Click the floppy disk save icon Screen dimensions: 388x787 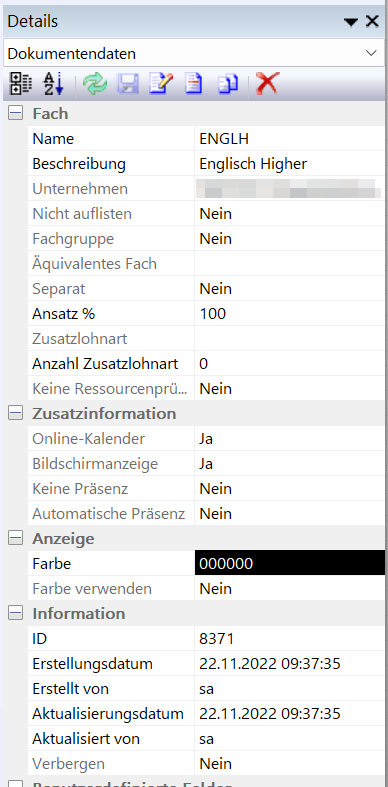click(x=127, y=83)
